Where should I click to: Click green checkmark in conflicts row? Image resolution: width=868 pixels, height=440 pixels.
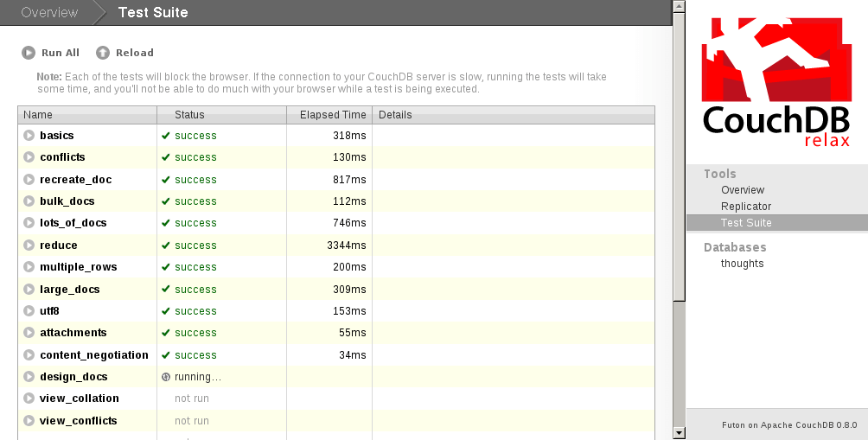point(165,157)
